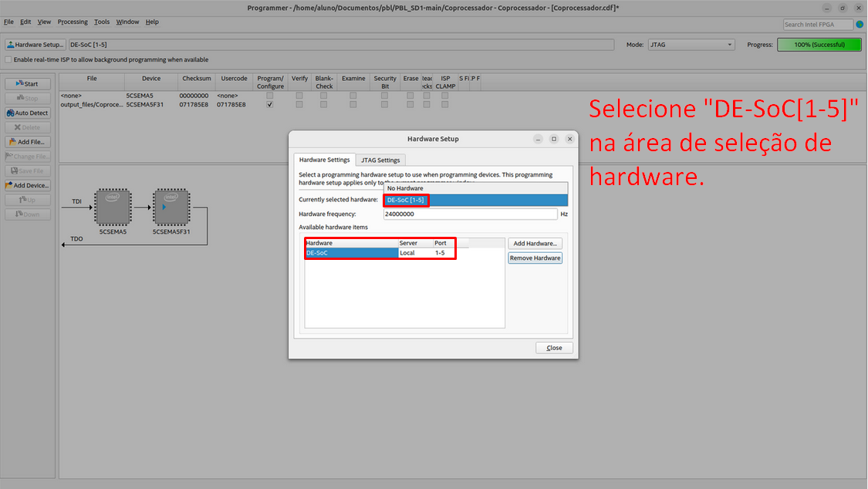868x489 pixels.
Task: Minimize the Programmer main window
Action: click(x=826, y=8)
